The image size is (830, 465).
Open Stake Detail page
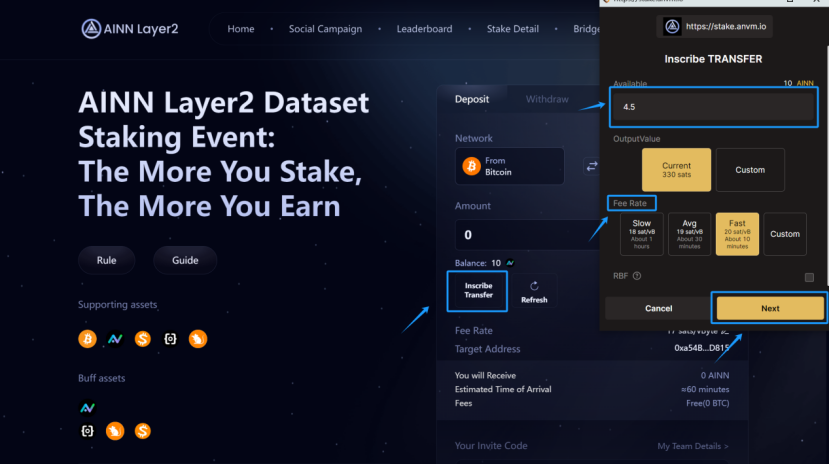click(513, 29)
